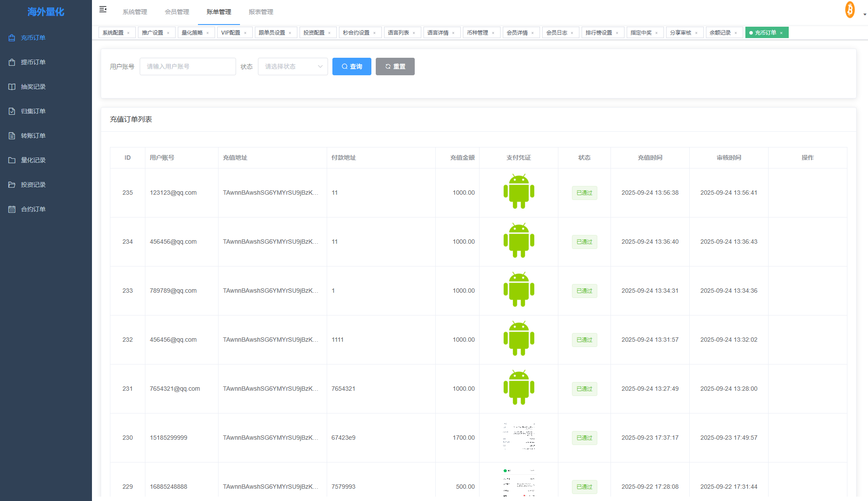Click the 查询 search button

click(352, 67)
